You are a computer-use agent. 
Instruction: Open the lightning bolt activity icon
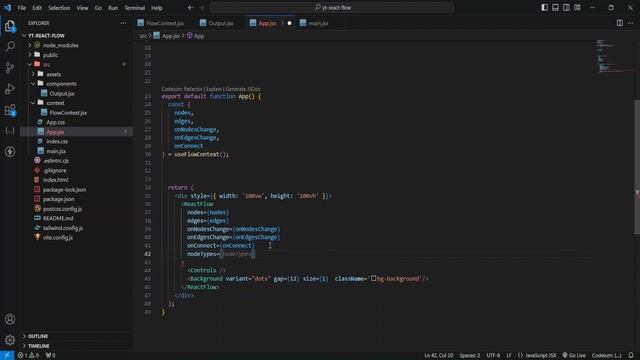click(x=10, y=151)
